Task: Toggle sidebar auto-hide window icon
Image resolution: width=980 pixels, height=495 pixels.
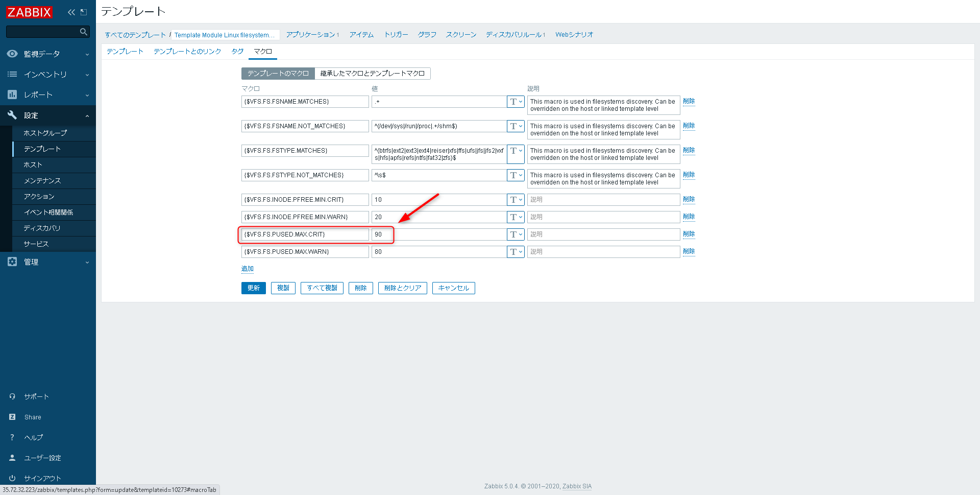Action: [84, 12]
